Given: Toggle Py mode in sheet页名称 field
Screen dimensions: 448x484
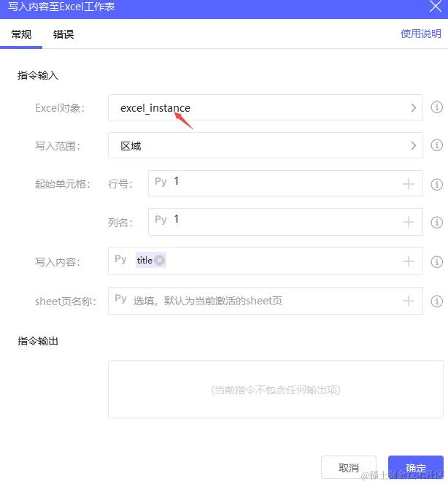Looking at the screenshot, I should [x=120, y=299].
